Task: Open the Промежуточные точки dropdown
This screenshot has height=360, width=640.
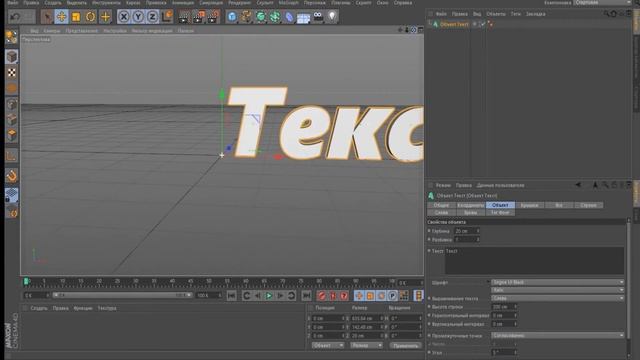Action: coord(558,336)
